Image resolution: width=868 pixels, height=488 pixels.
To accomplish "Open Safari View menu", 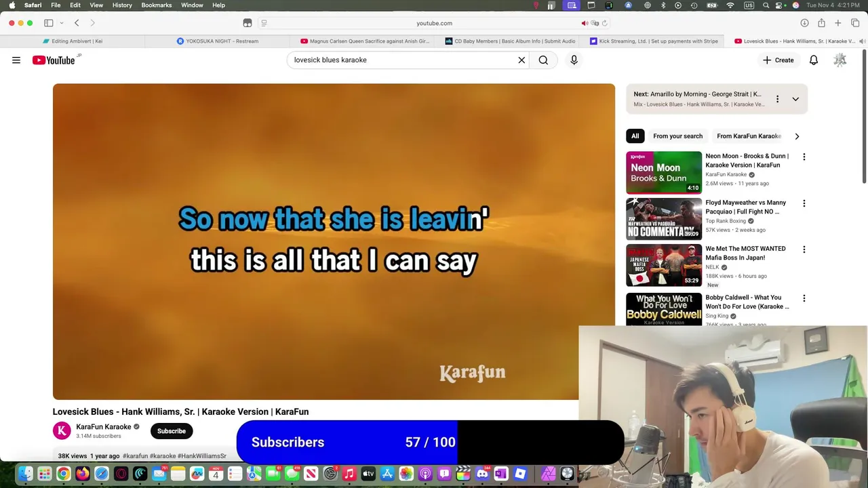I will pos(96,5).
